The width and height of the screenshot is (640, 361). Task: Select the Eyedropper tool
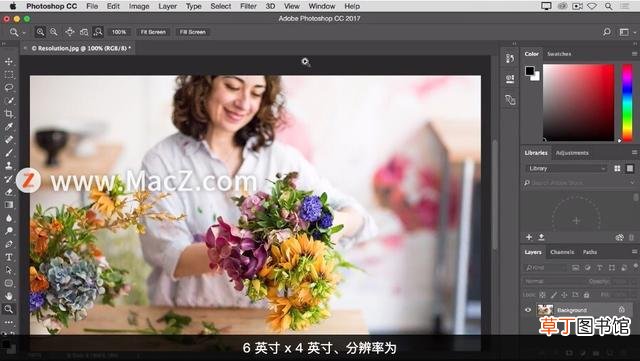[x=9, y=127]
